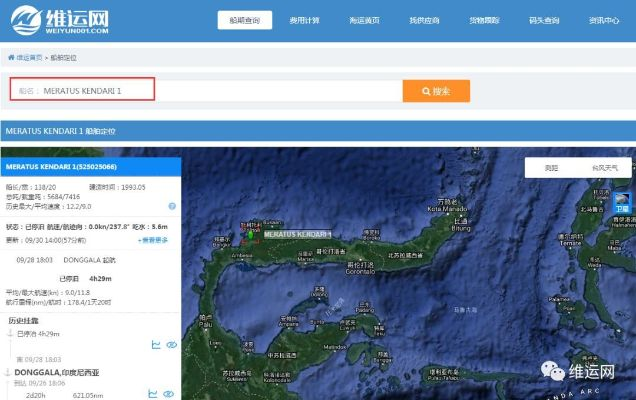
Task: Click the orange 搜索 search button
Action: pos(436,91)
